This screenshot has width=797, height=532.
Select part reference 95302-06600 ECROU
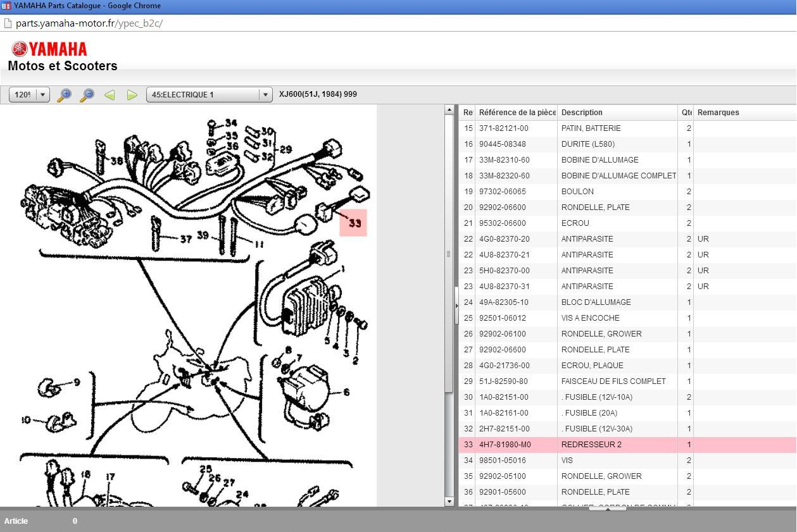(x=627, y=223)
